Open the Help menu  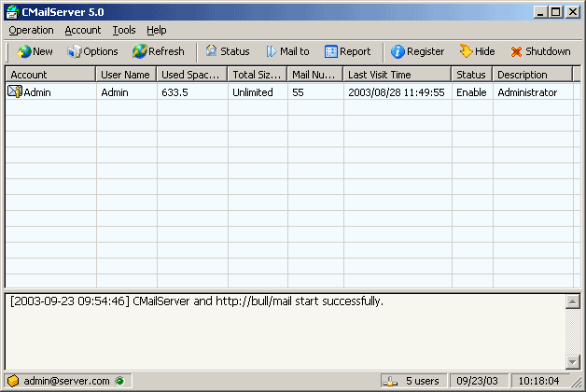156,30
